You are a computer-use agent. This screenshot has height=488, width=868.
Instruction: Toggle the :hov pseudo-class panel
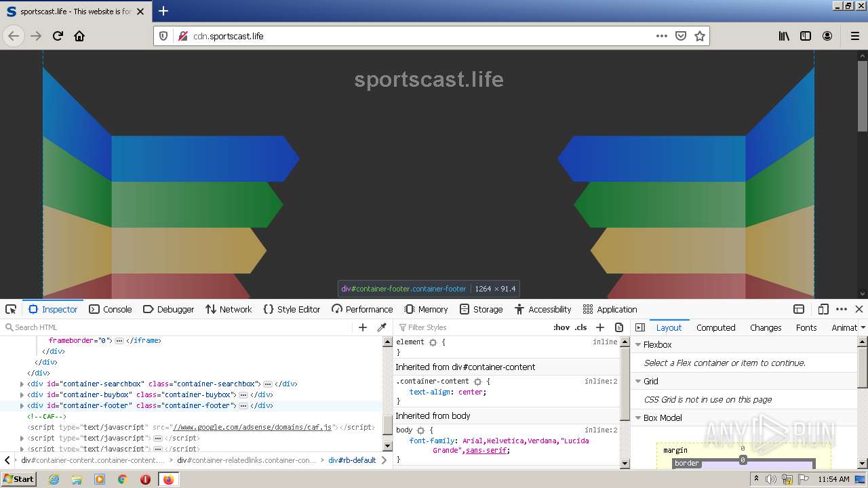tap(561, 327)
